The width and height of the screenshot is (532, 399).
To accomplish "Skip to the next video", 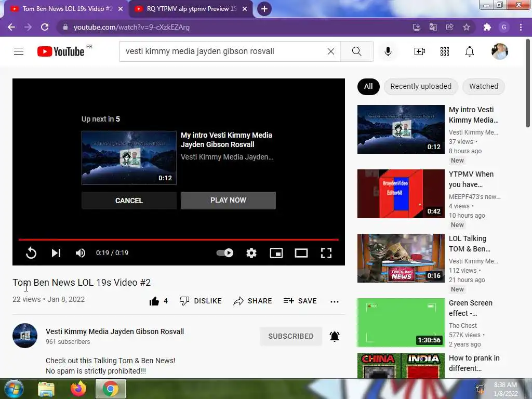I will coord(56,253).
